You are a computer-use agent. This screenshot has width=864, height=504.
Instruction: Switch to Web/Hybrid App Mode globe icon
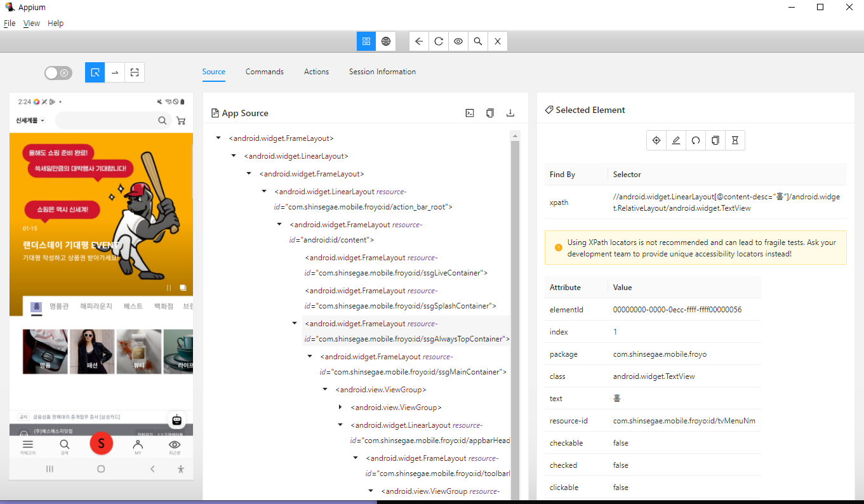coord(385,41)
